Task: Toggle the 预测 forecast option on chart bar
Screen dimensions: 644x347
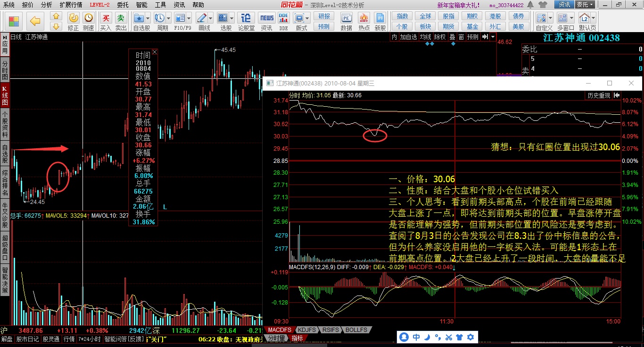Action: [473, 37]
